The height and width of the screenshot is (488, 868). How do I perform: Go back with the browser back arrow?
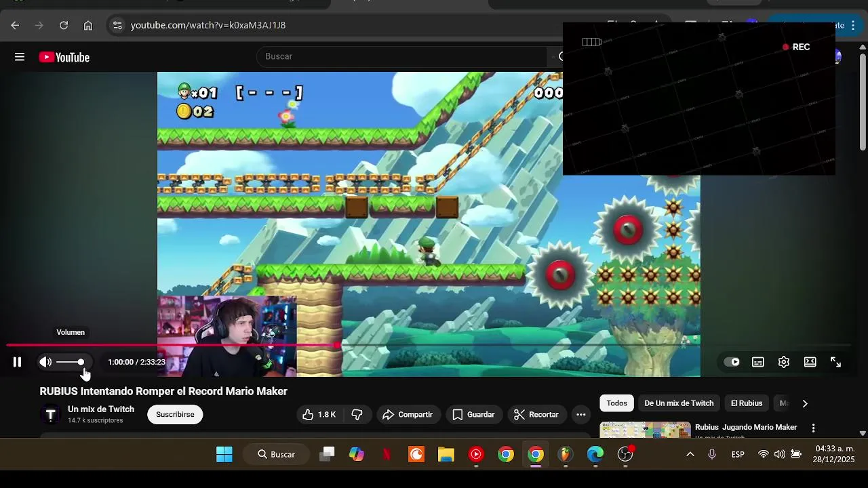pos(15,25)
